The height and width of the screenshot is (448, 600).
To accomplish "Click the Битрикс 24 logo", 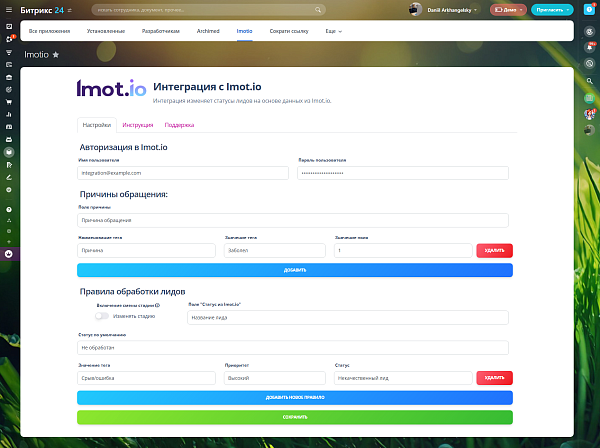I will click(42, 10).
